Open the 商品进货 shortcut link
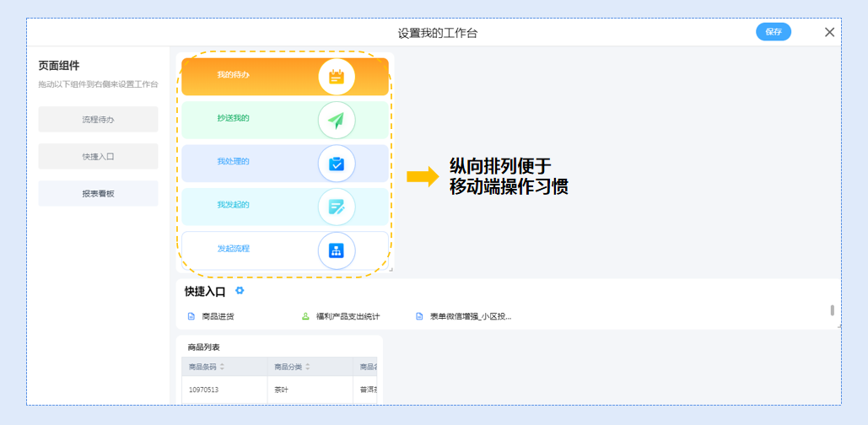 point(218,316)
